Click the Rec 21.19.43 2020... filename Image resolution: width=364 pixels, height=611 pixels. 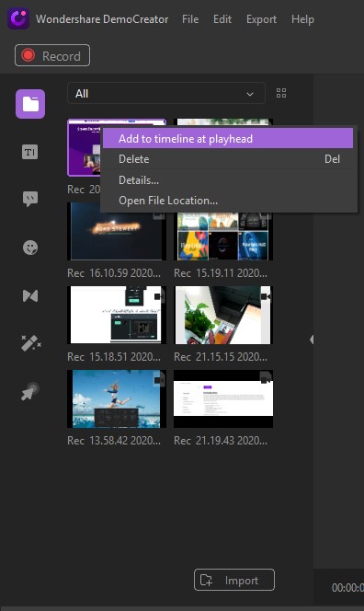click(x=221, y=441)
